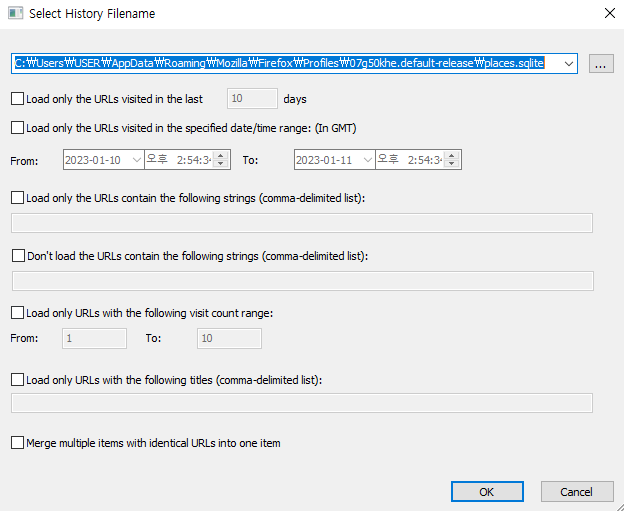Decrease the To time with down spinner
The width and height of the screenshot is (624, 511).
point(451,164)
